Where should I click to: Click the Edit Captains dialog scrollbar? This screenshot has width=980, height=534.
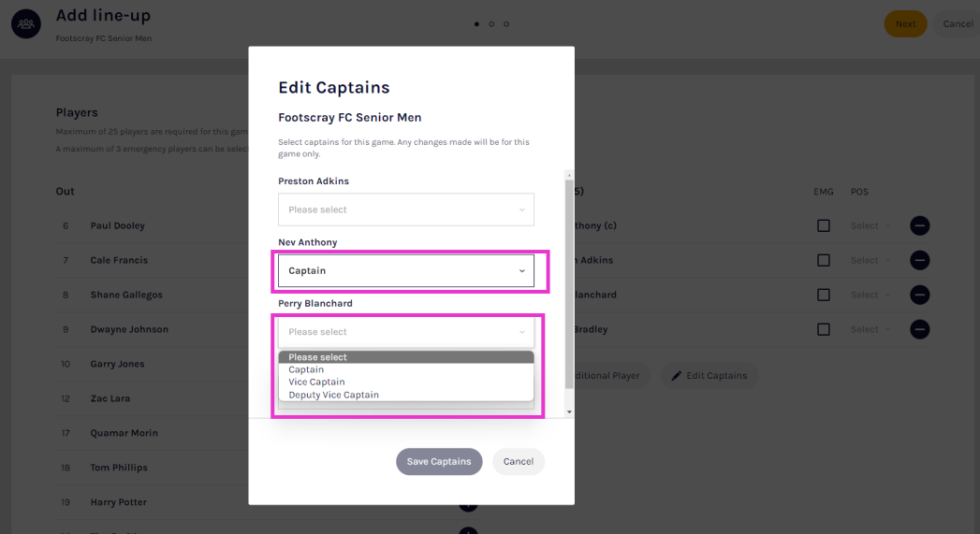point(568,281)
